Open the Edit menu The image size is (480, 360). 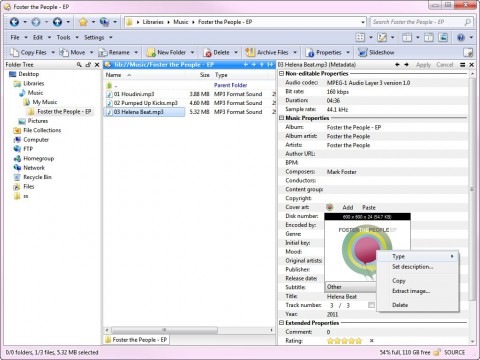pos(38,37)
